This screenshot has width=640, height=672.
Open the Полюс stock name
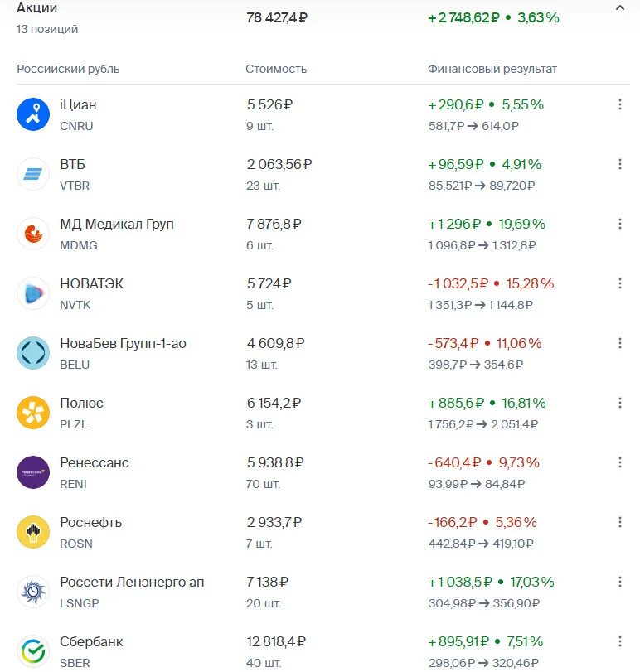(81, 403)
